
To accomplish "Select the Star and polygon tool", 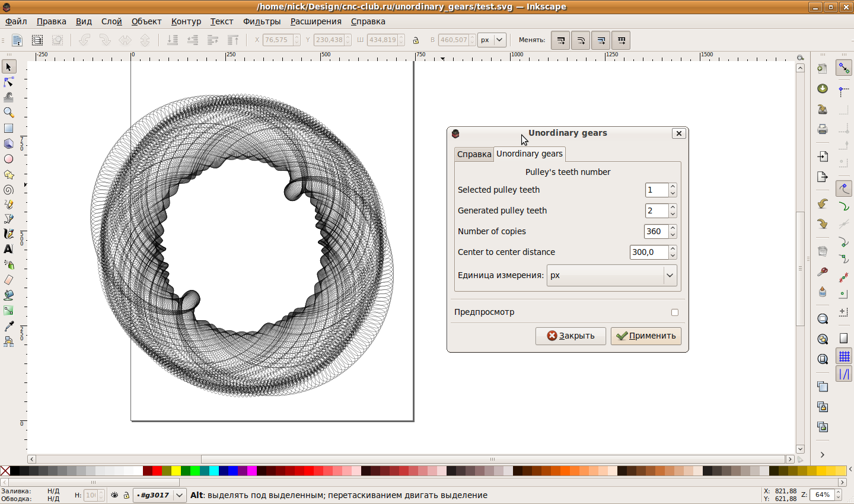I will click(x=8, y=174).
